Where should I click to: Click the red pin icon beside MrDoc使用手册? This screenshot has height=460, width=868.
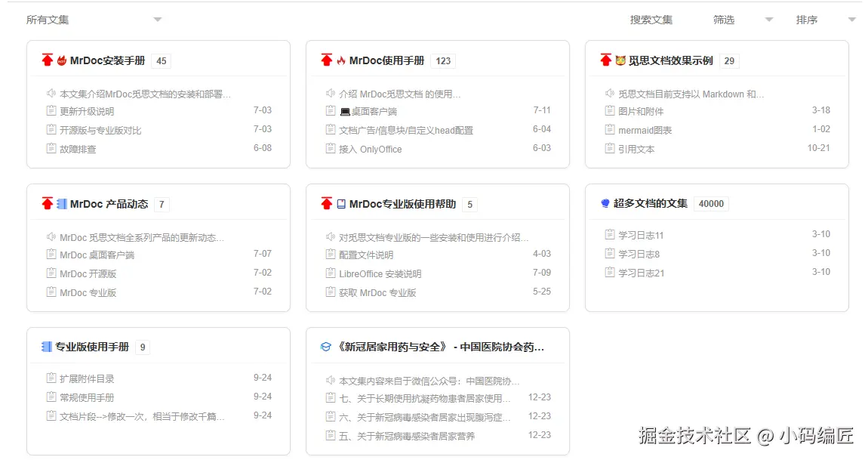coord(327,60)
